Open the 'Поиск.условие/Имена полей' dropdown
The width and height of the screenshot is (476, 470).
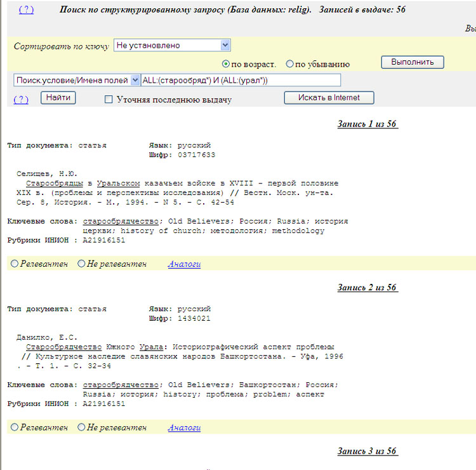coord(77,80)
